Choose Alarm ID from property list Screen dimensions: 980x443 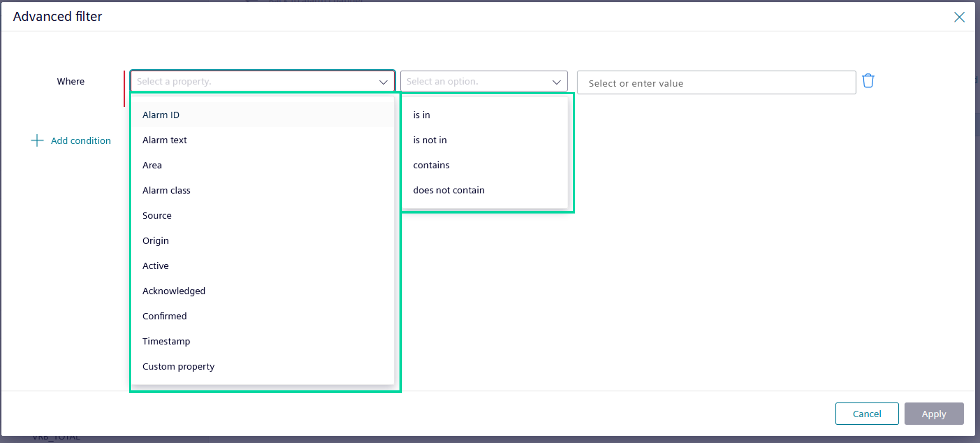coord(262,115)
